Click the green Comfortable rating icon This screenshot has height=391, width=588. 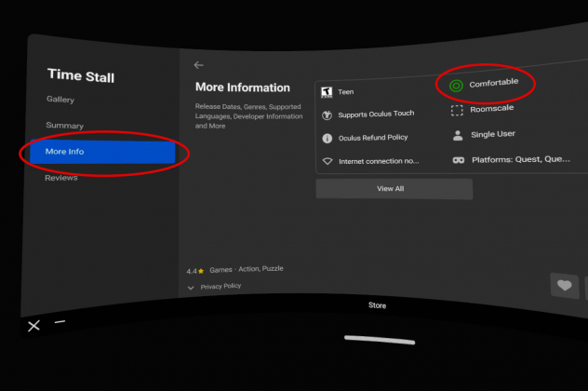coord(456,86)
